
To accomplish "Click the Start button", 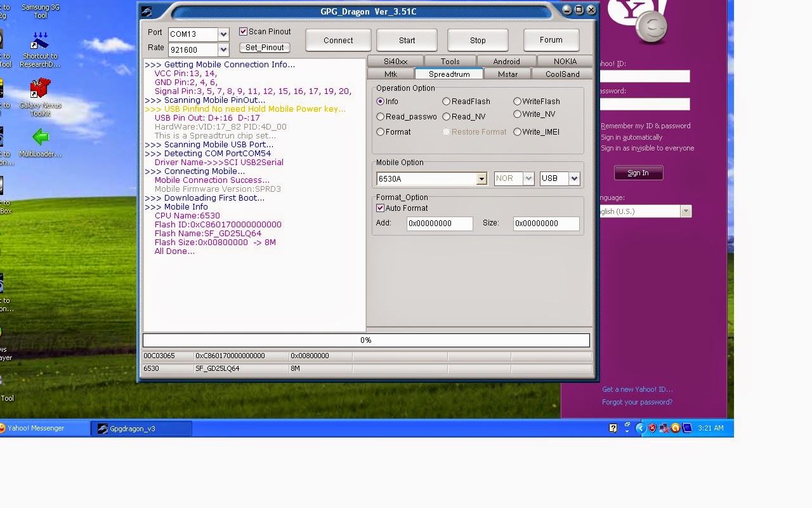I will coord(407,40).
